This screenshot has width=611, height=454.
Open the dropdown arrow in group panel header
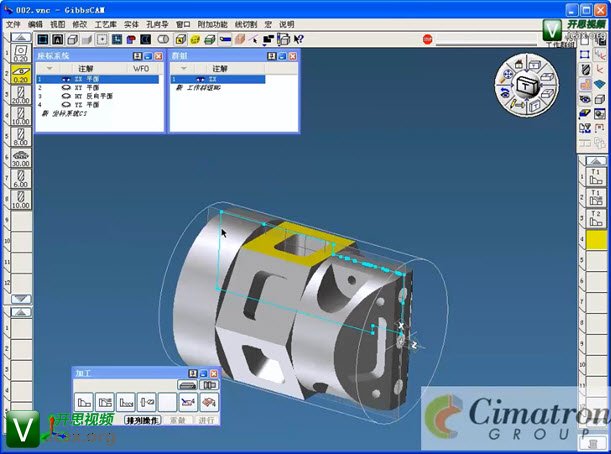tap(184, 69)
